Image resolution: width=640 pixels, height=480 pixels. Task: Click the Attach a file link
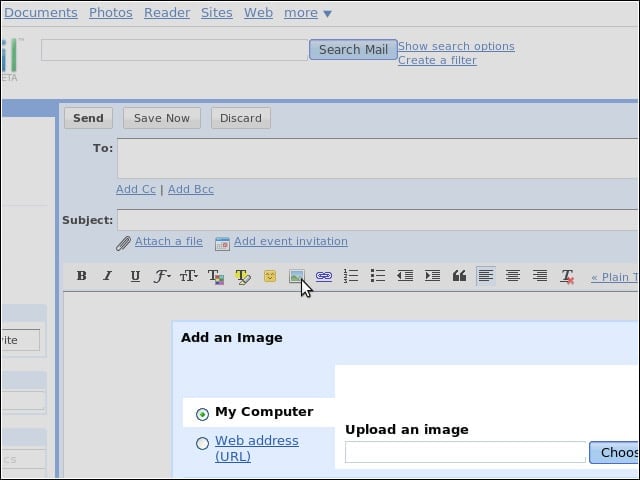tap(169, 241)
